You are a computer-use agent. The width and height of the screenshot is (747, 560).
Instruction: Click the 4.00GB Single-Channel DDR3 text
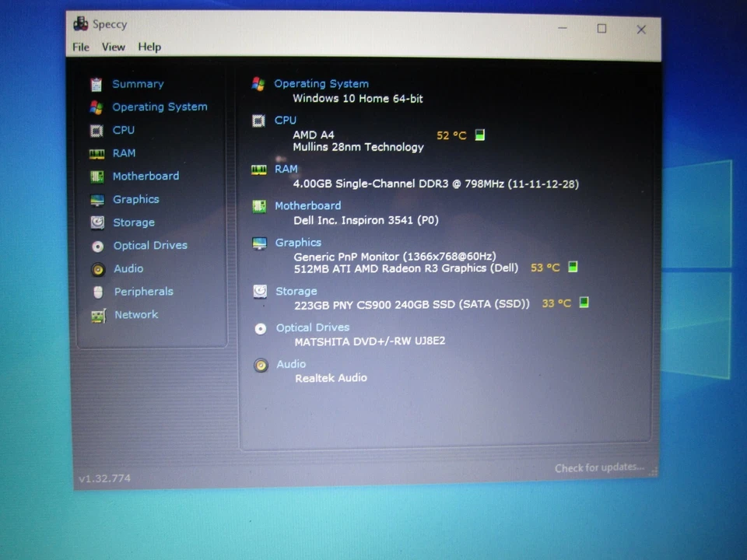pyautogui.click(x=436, y=184)
